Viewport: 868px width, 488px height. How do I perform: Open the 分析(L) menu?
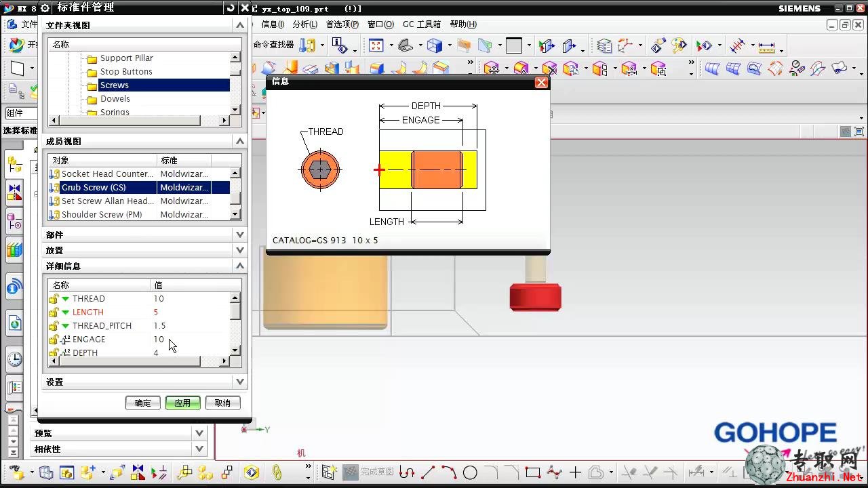click(x=304, y=24)
